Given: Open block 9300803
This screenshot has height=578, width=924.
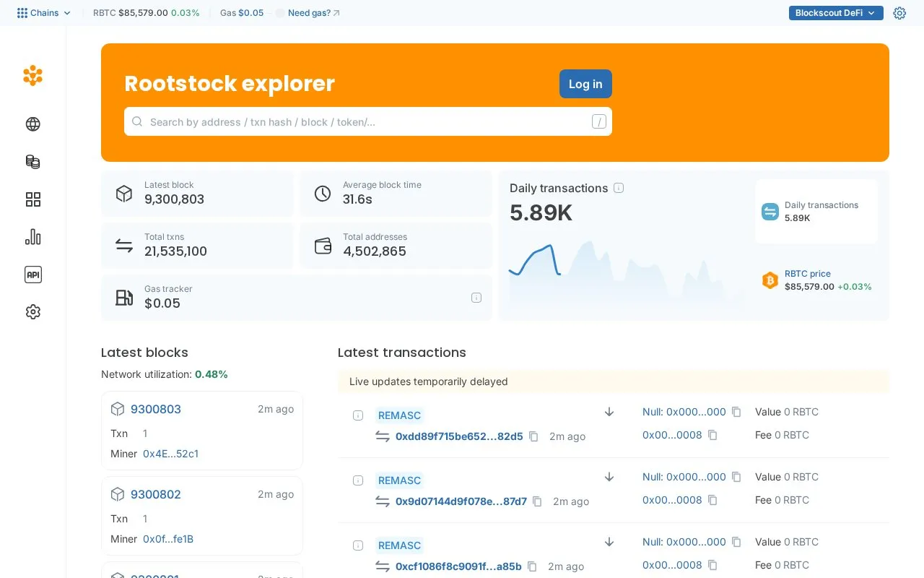Looking at the screenshot, I should point(156,409).
